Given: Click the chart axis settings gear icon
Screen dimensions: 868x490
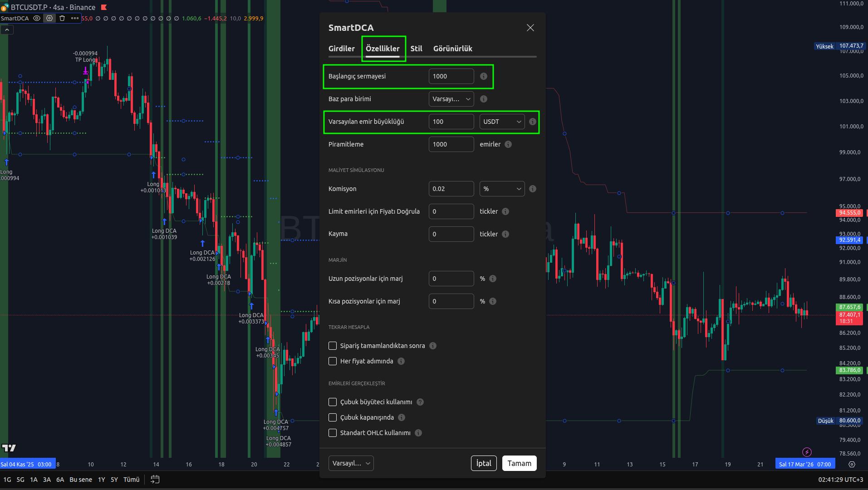Looking at the screenshot, I should pos(852,464).
